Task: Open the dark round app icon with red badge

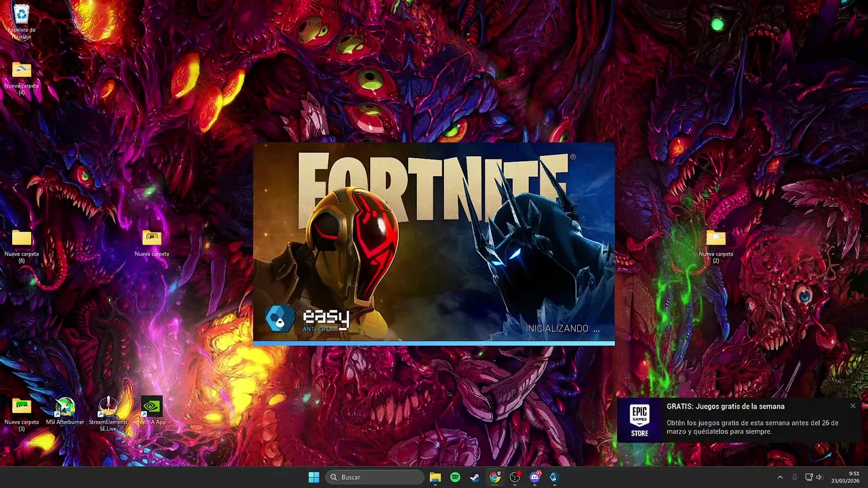Action: click(x=515, y=477)
